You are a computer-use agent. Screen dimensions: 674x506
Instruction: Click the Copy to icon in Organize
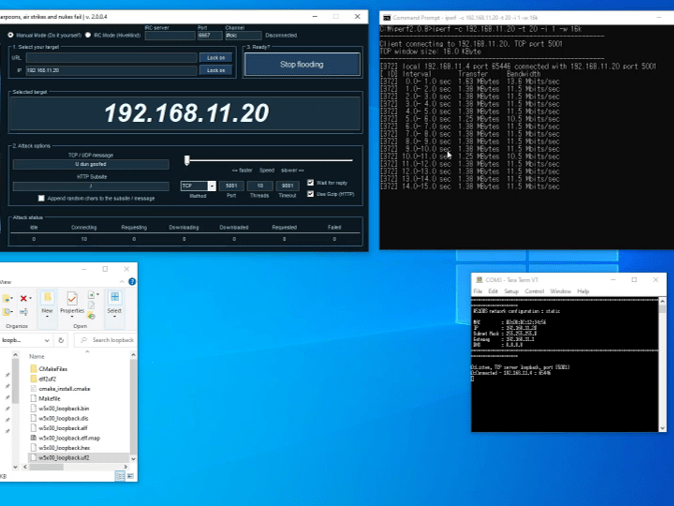(x=6, y=312)
